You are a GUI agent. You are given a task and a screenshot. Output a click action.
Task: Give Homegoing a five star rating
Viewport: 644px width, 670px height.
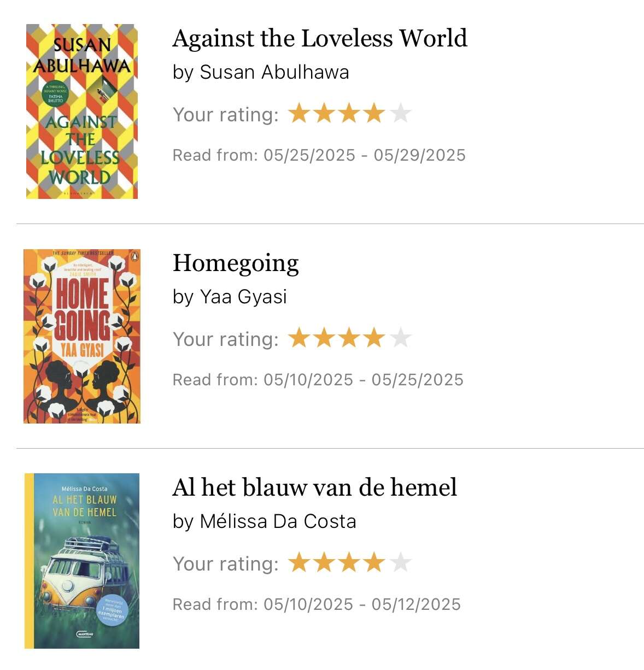(401, 338)
